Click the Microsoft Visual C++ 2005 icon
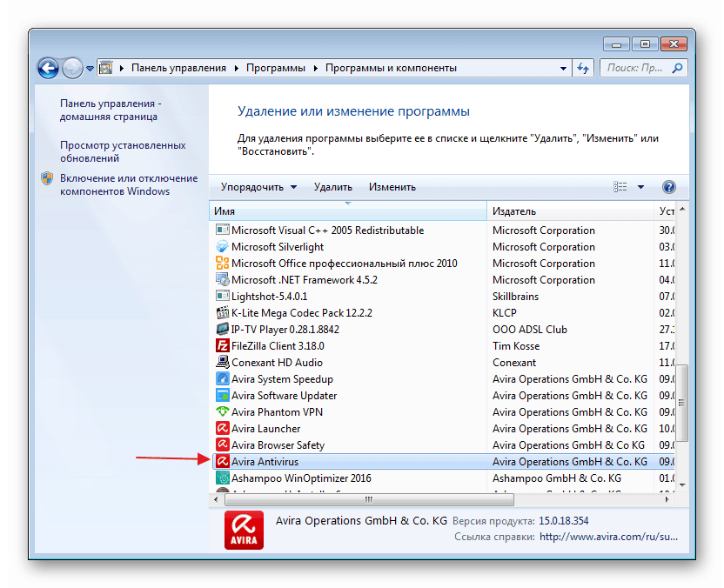 223,230
